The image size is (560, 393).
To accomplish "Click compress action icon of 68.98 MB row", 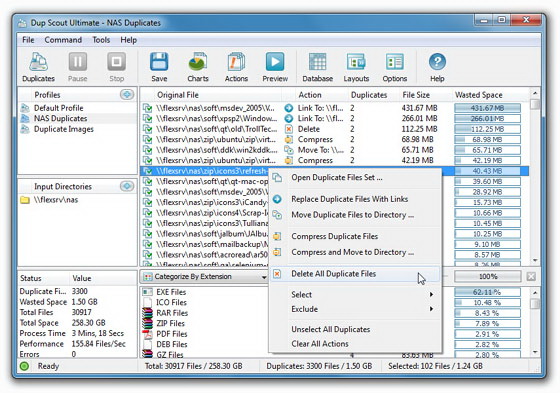I will (x=289, y=139).
